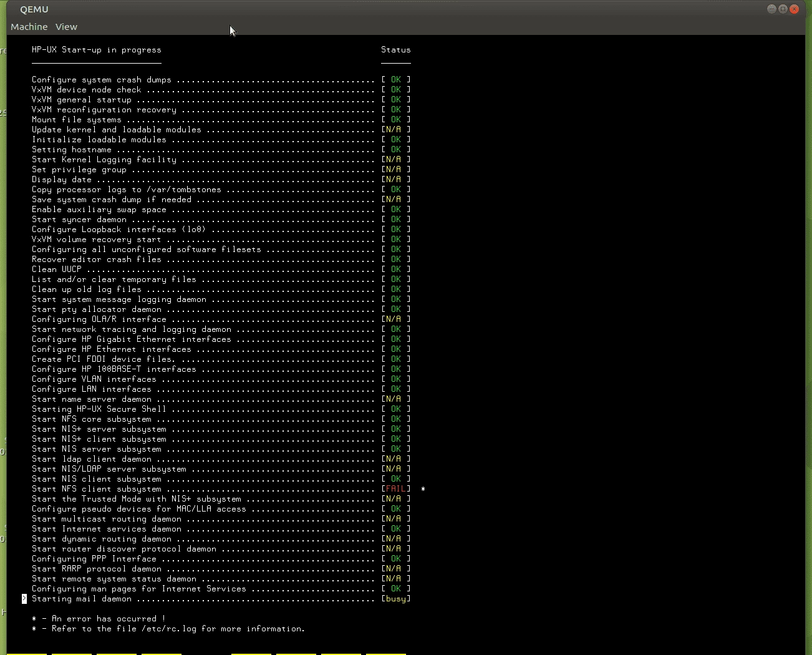
Task: Click 'Configure pseudo devices for MAC/LLA access'
Action: pos(139,509)
